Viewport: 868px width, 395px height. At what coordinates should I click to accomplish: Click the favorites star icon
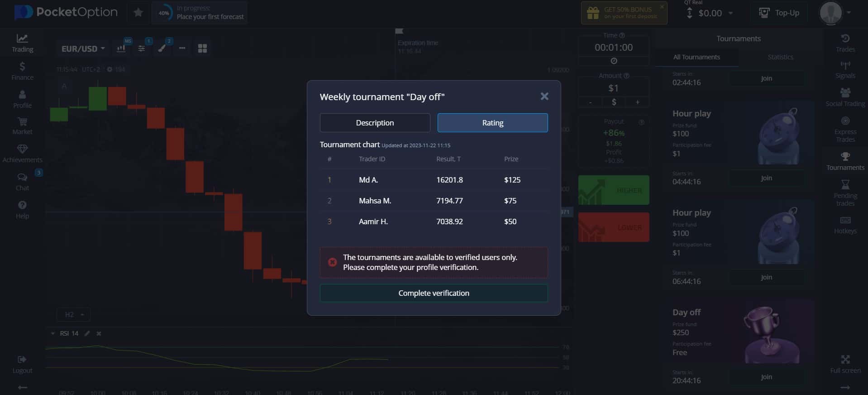coord(138,13)
